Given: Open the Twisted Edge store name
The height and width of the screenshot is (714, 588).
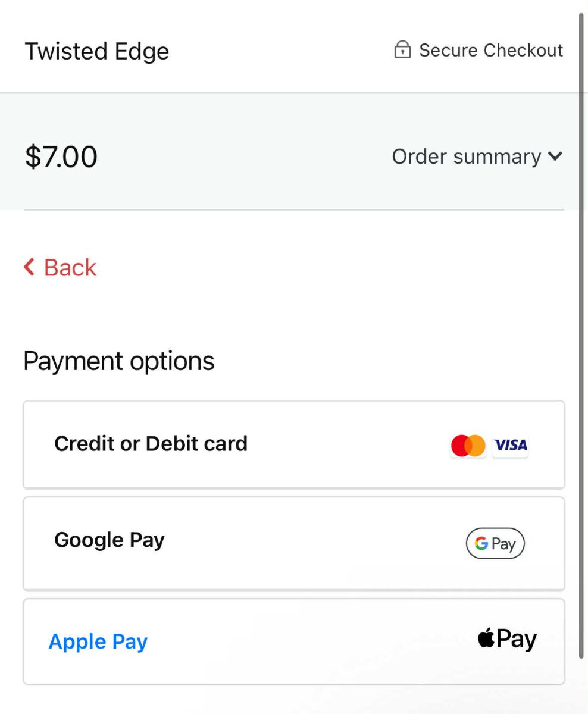Looking at the screenshot, I should point(97,51).
